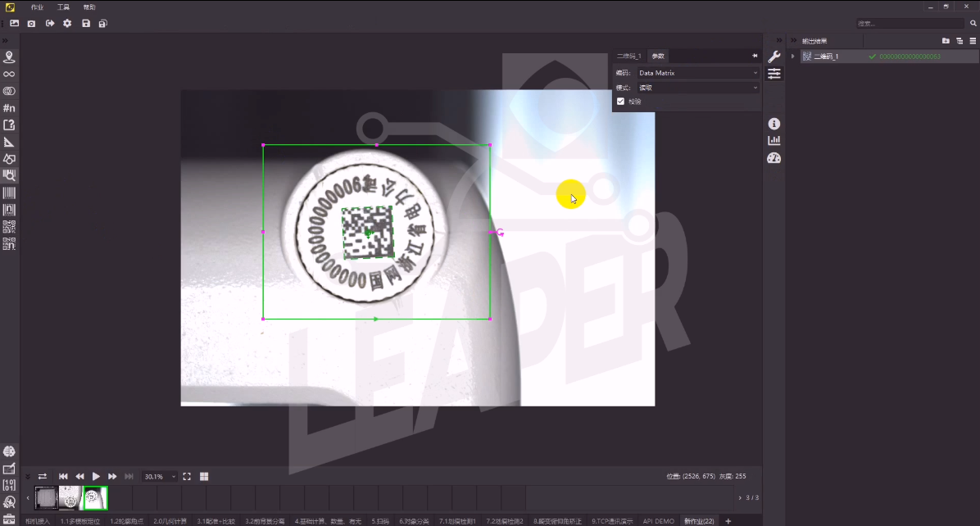The height and width of the screenshot is (526, 980).
Task: Open the Data Matrix encoding dropdown
Action: 698,73
